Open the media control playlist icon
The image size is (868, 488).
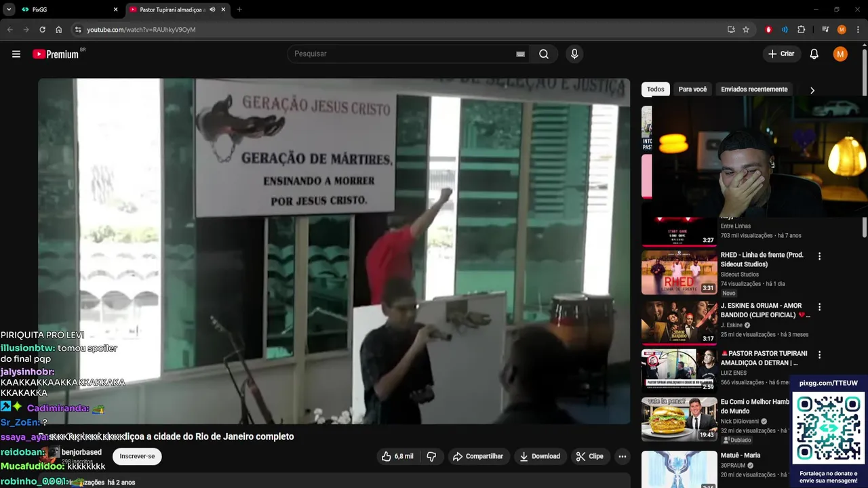coord(825,30)
